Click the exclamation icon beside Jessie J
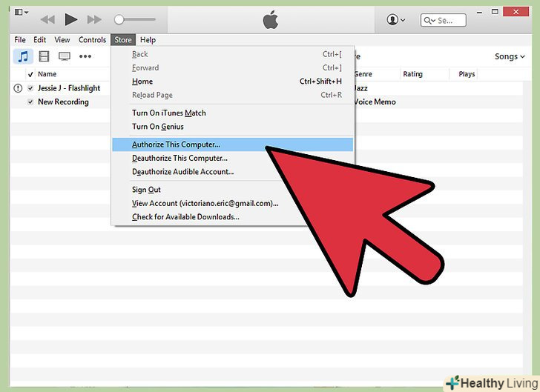540x392 pixels. point(18,88)
